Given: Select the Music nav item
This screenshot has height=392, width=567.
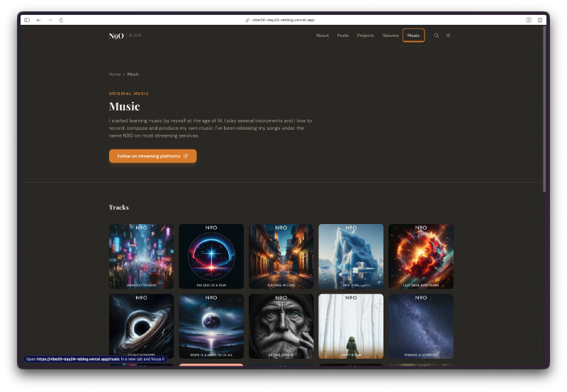Looking at the screenshot, I should pos(413,35).
